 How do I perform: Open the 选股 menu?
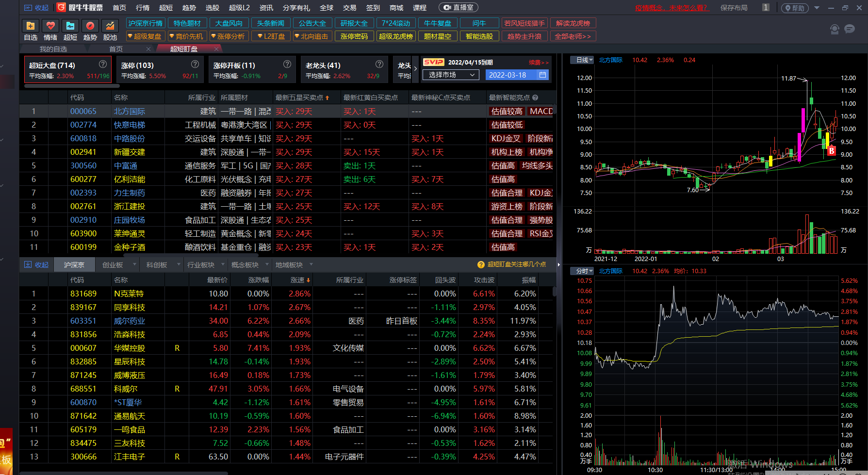tap(213, 8)
